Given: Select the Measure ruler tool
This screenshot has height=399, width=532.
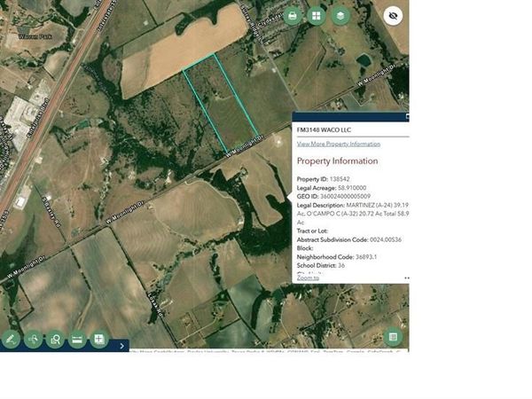Looking at the screenshot, I should coord(77,339).
